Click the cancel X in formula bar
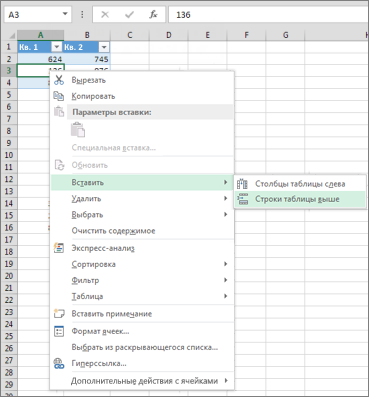 click(105, 15)
